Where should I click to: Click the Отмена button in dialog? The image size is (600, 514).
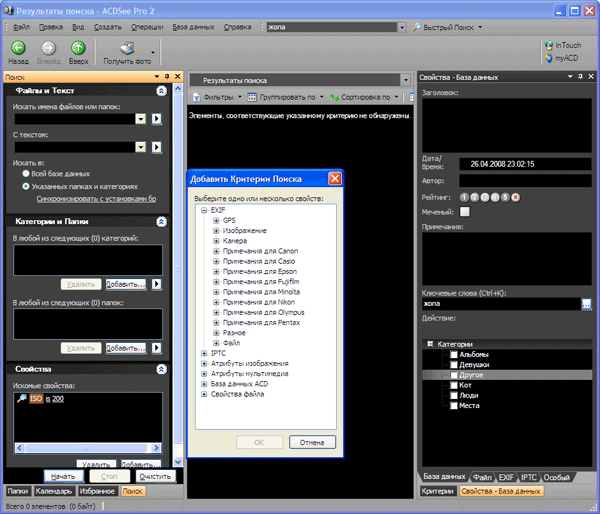click(312, 442)
